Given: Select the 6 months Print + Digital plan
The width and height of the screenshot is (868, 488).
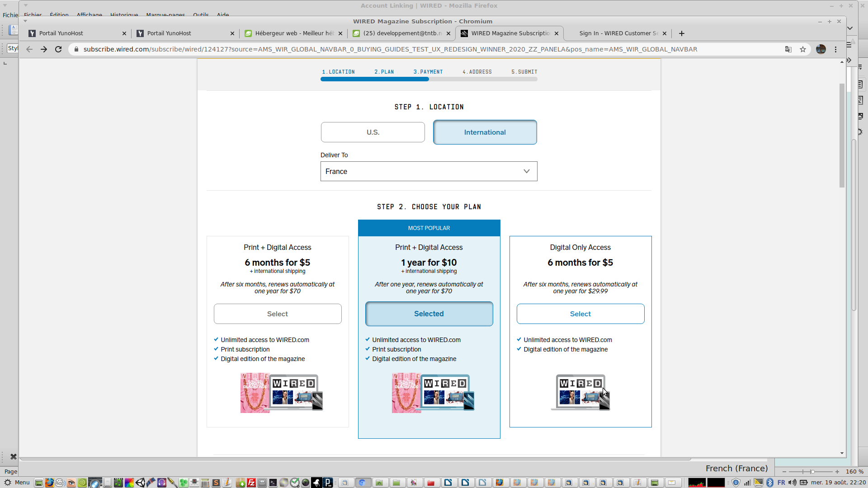Looking at the screenshot, I should (x=277, y=314).
